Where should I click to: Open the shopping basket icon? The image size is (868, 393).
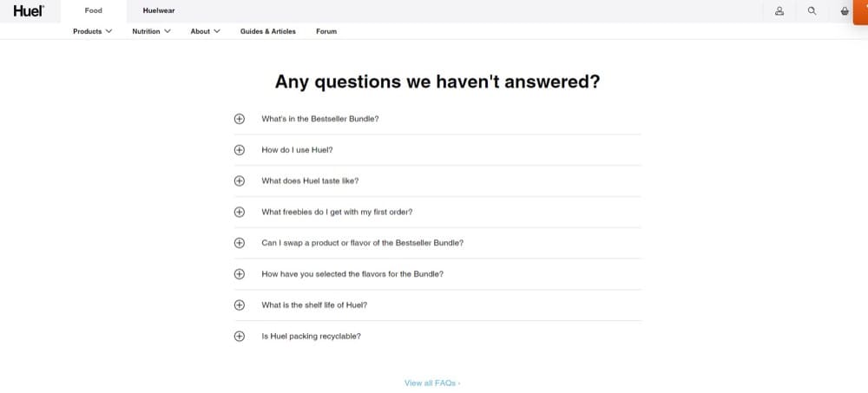845,10
